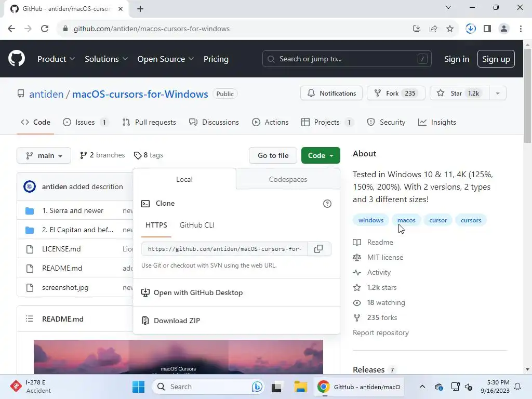This screenshot has width=532, height=399.
Task: Open the main branch selector
Action: pyautogui.click(x=44, y=155)
